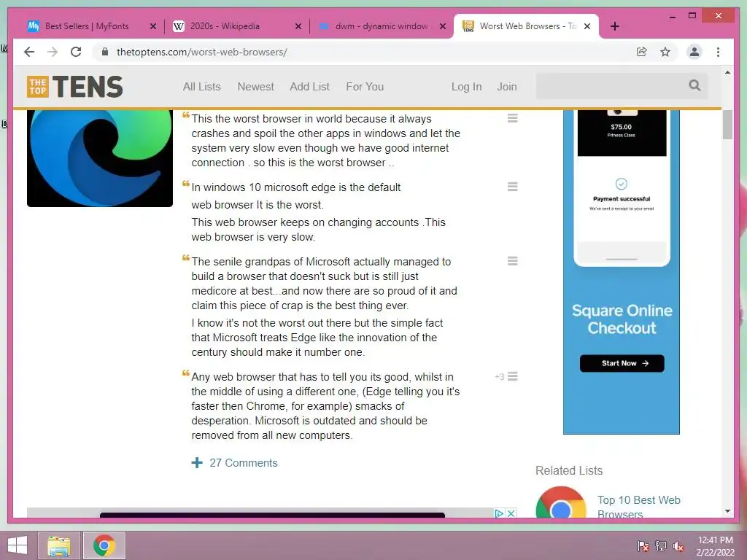Click the quote mark before 'Any web browser'
This screenshot has width=747, height=560.
[x=186, y=373]
